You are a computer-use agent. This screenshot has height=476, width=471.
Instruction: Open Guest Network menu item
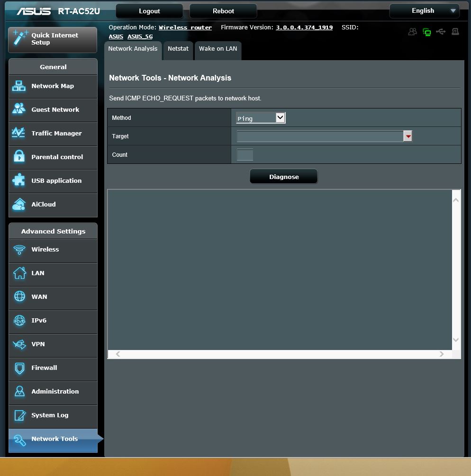pos(53,110)
